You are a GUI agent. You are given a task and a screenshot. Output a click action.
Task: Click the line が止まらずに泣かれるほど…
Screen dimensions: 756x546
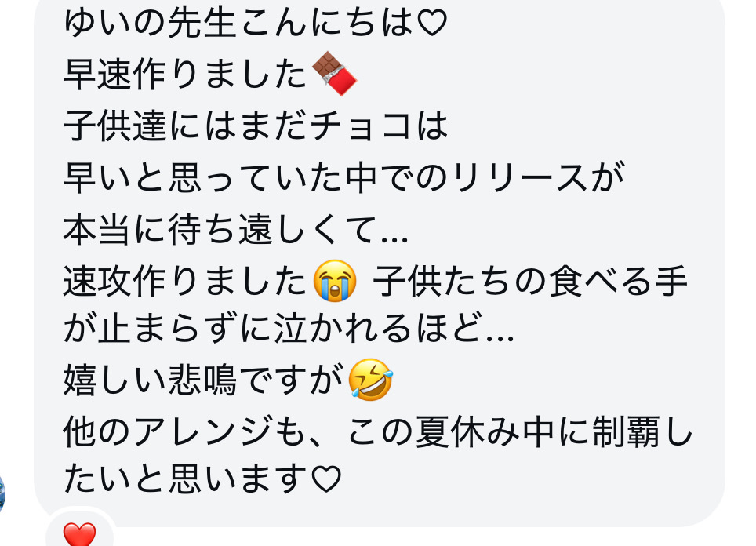coord(289,328)
